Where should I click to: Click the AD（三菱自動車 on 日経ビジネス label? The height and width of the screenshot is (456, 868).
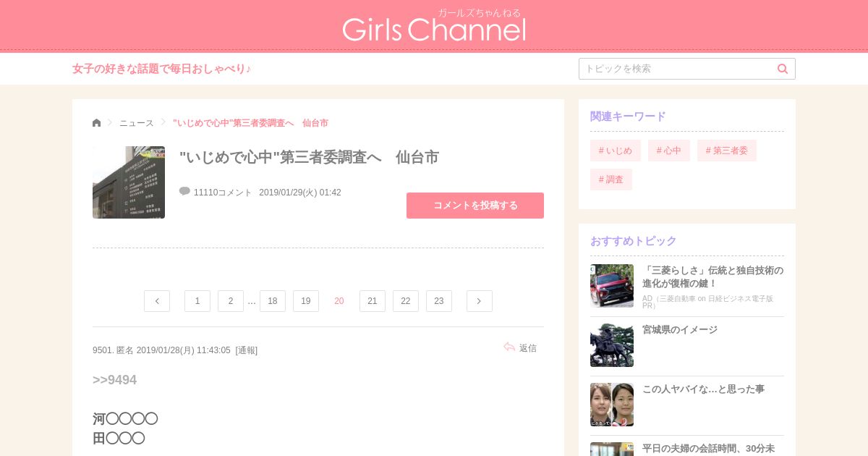(707, 302)
